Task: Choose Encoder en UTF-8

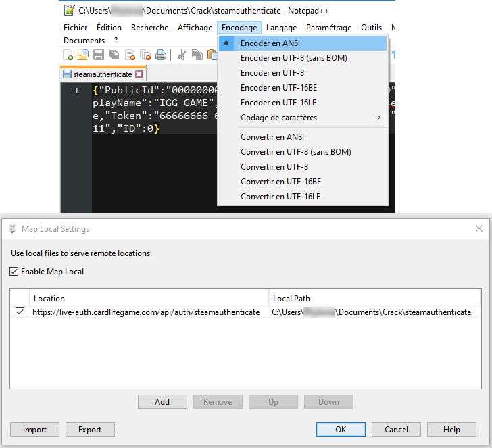Action: [x=303, y=73]
